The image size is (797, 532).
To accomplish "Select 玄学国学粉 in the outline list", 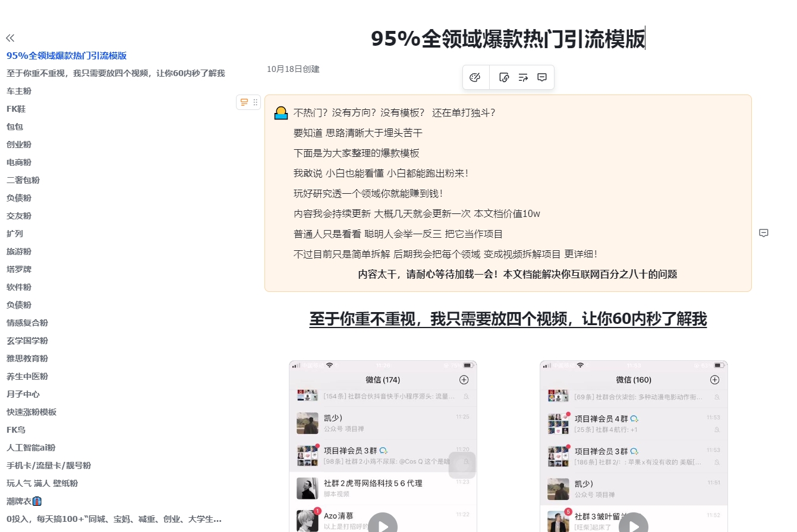I will tap(27, 341).
